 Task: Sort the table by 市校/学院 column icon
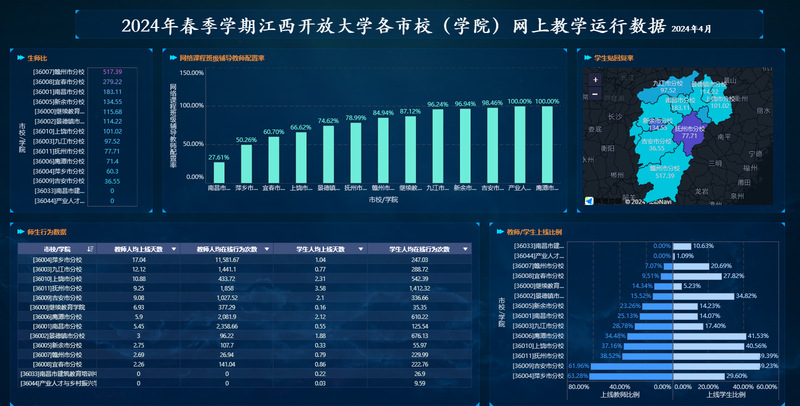click(90, 249)
